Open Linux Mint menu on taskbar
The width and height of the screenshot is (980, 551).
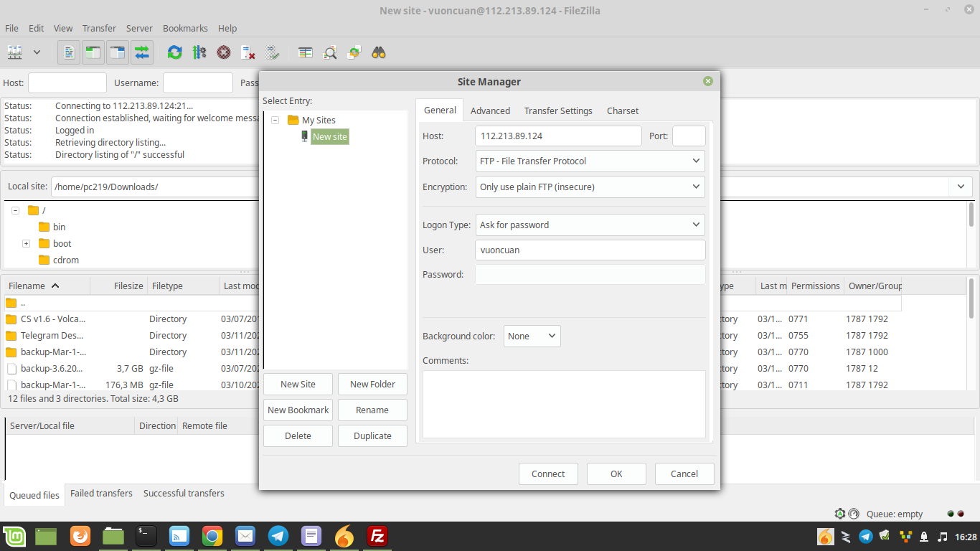[x=14, y=536]
